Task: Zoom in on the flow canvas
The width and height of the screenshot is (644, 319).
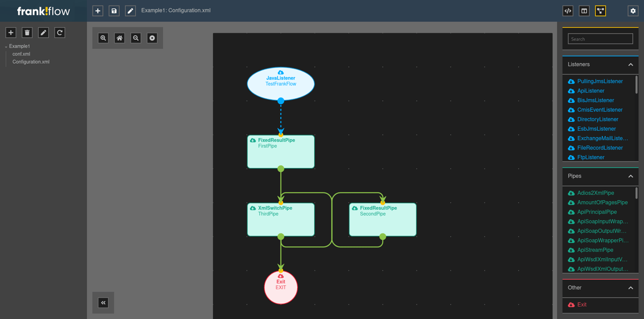Action: (103, 37)
